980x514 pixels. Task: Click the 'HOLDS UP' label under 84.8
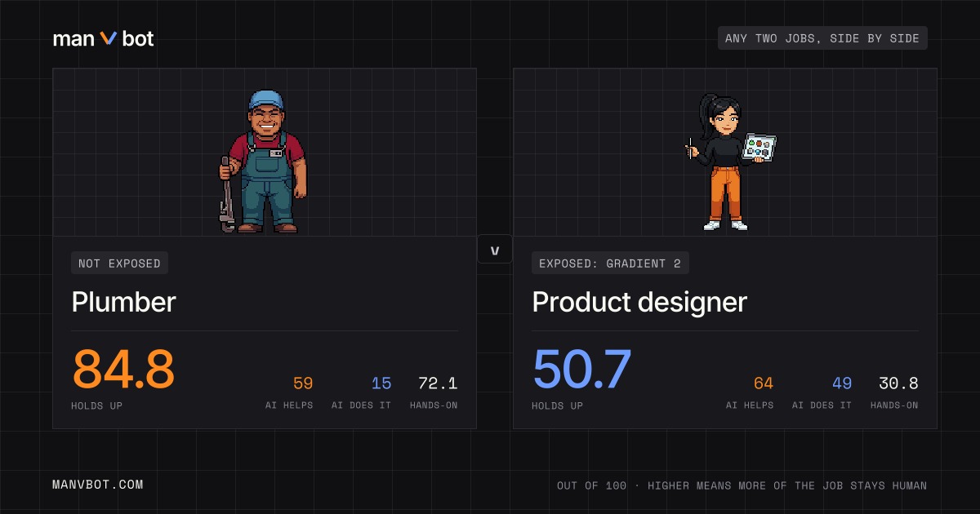coord(96,405)
